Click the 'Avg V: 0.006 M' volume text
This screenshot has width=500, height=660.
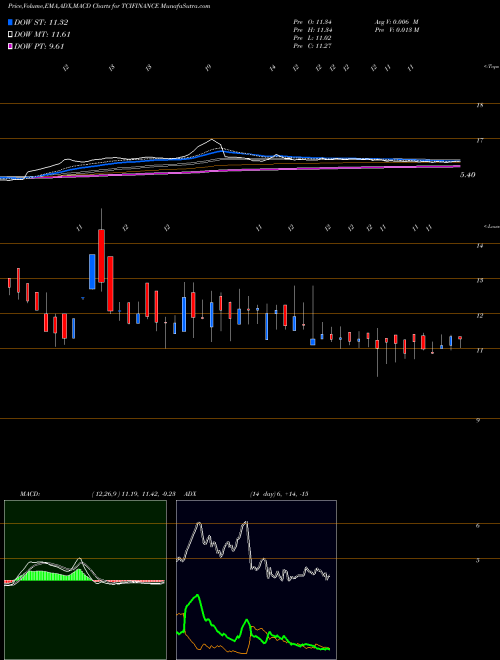point(396,22)
